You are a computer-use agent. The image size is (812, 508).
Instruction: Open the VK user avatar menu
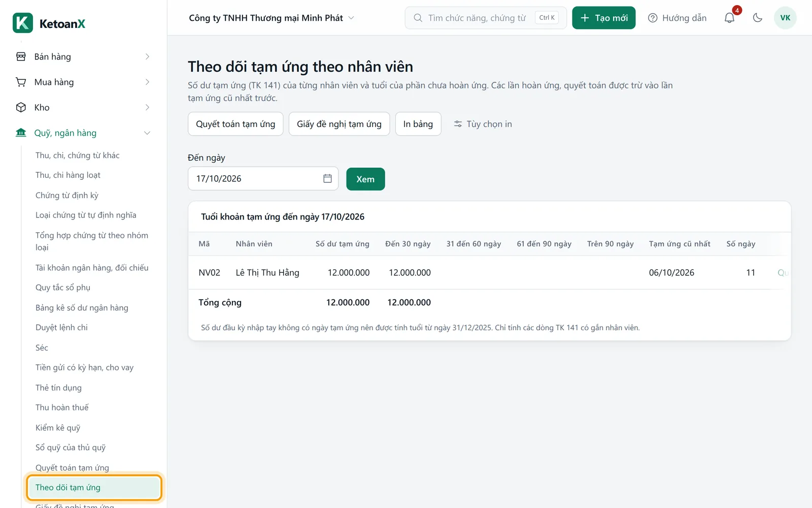785,18
